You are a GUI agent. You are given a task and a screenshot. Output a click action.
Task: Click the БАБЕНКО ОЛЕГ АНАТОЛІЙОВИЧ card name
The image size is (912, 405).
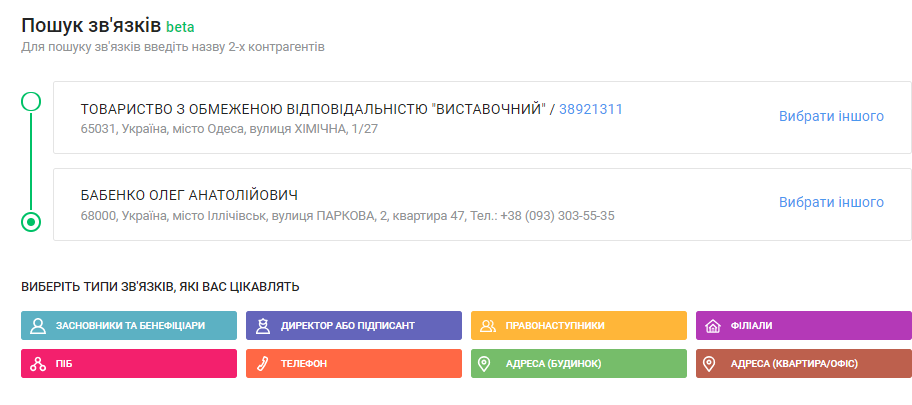tap(189, 195)
